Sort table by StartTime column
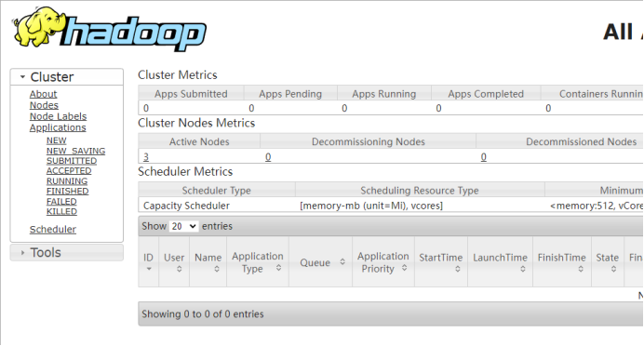 (441, 262)
